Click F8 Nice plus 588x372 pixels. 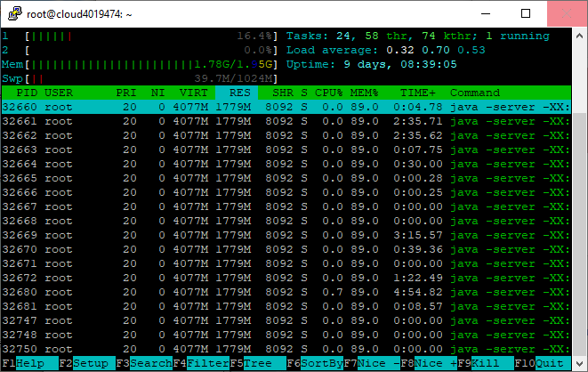tap(430, 363)
